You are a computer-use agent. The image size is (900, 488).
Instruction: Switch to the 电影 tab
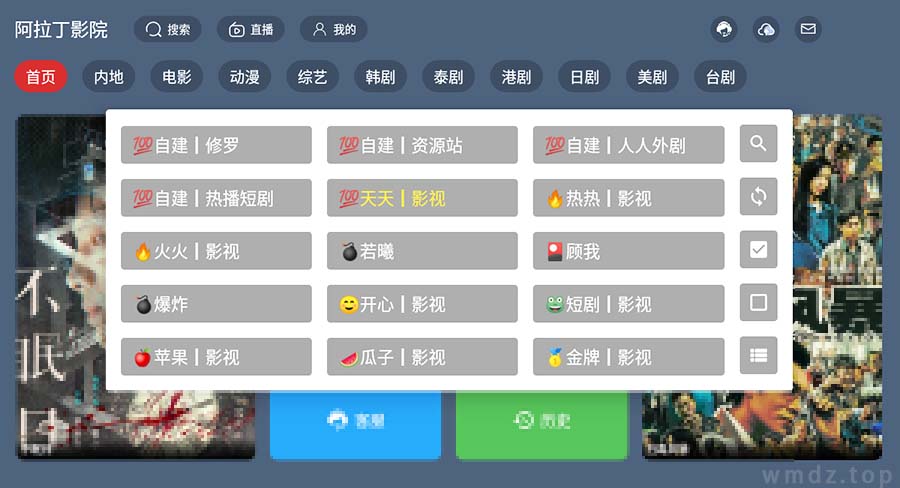click(177, 76)
